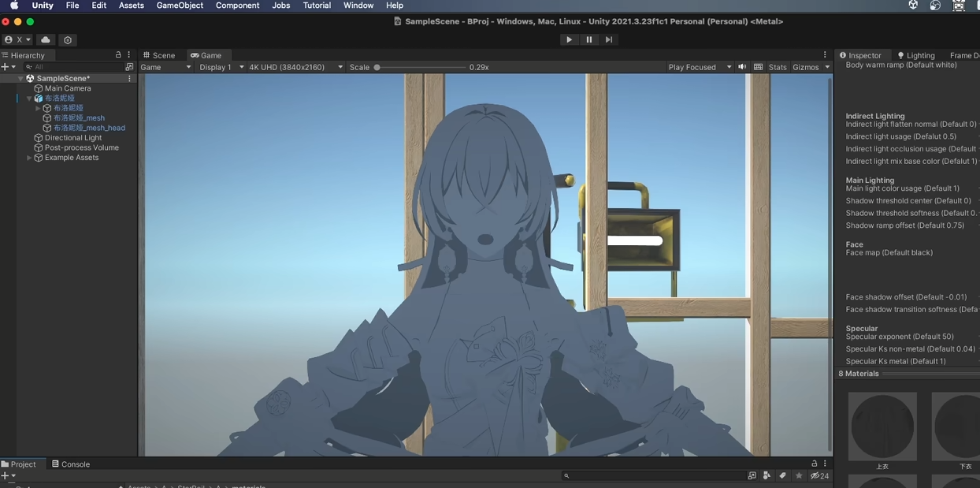
Task: Toggle the Mute Audio speaker icon
Action: (742, 67)
